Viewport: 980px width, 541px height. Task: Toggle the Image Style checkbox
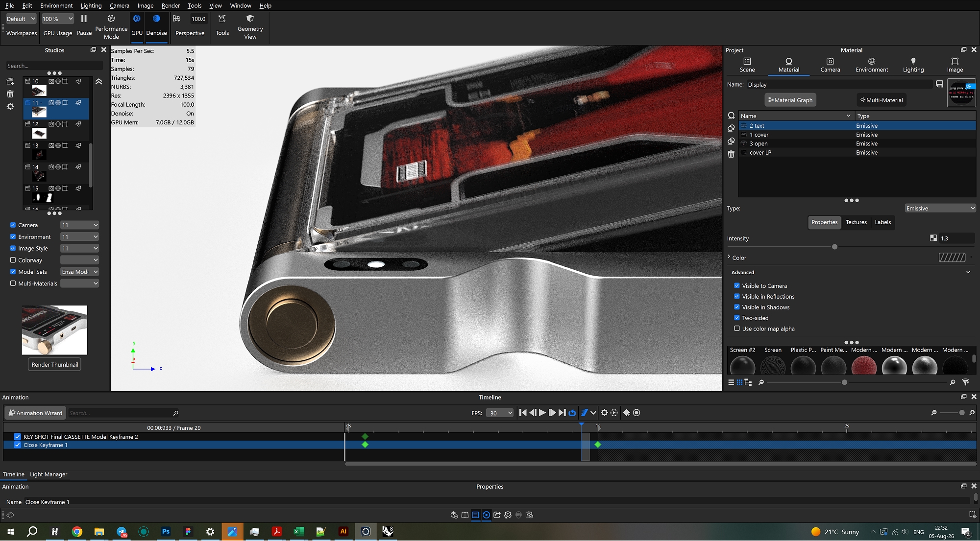coord(13,248)
